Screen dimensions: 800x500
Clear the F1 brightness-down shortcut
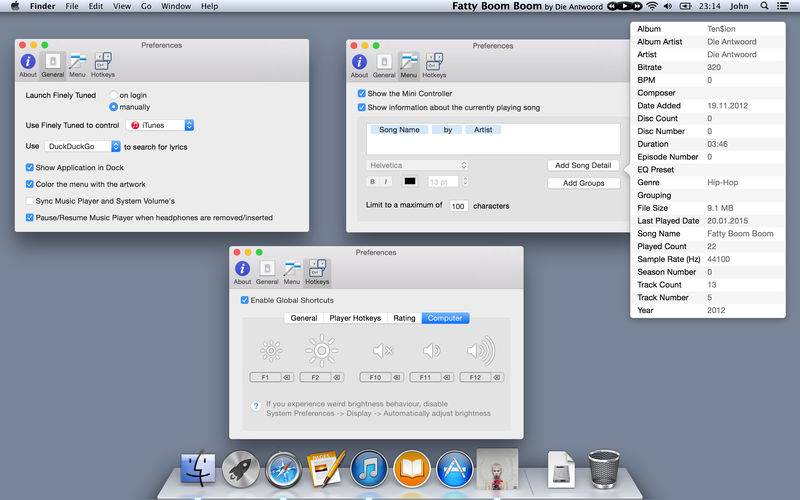287,378
